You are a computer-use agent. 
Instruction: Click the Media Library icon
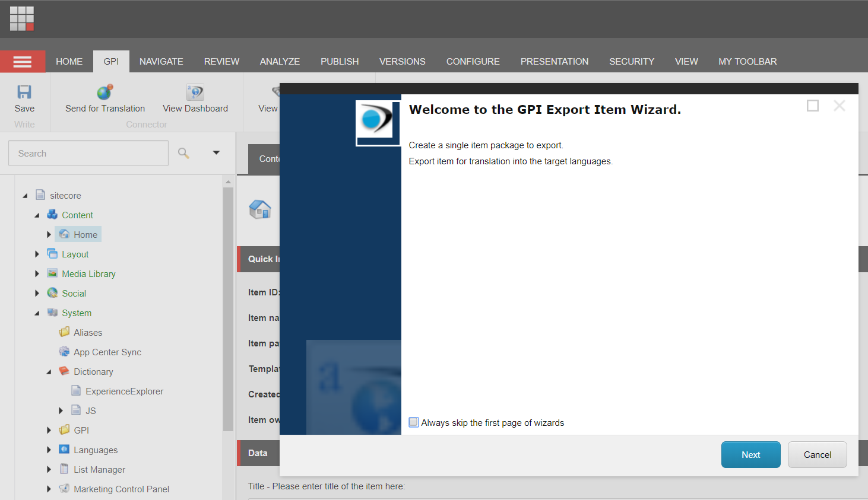coord(52,273)
